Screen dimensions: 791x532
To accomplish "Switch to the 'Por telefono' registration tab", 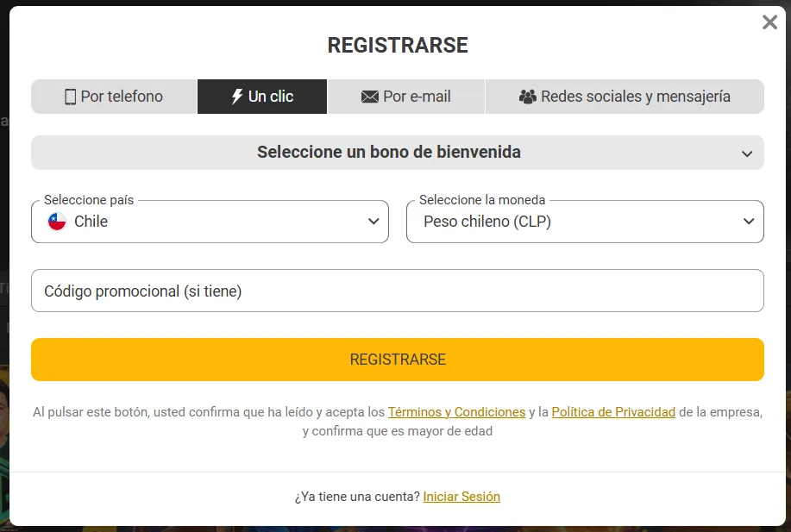I will [113, 97].
